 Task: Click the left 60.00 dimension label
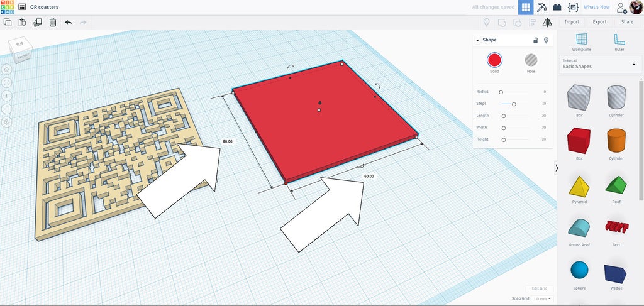pyautogui.click(x=228, y=141)
